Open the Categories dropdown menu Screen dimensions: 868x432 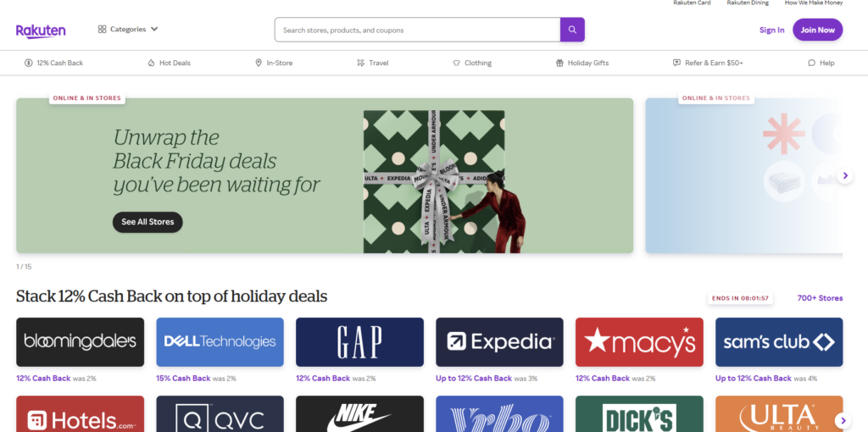(x=128, y=30)
